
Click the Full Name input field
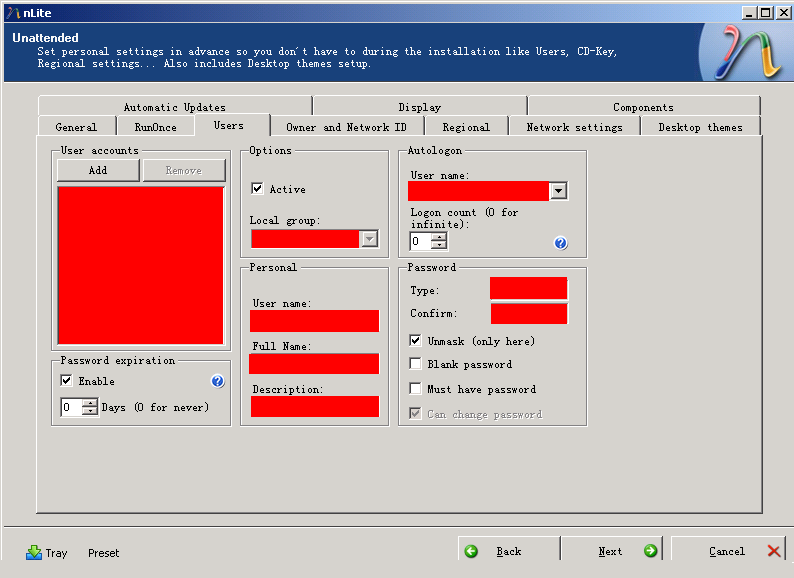(314, 364)
